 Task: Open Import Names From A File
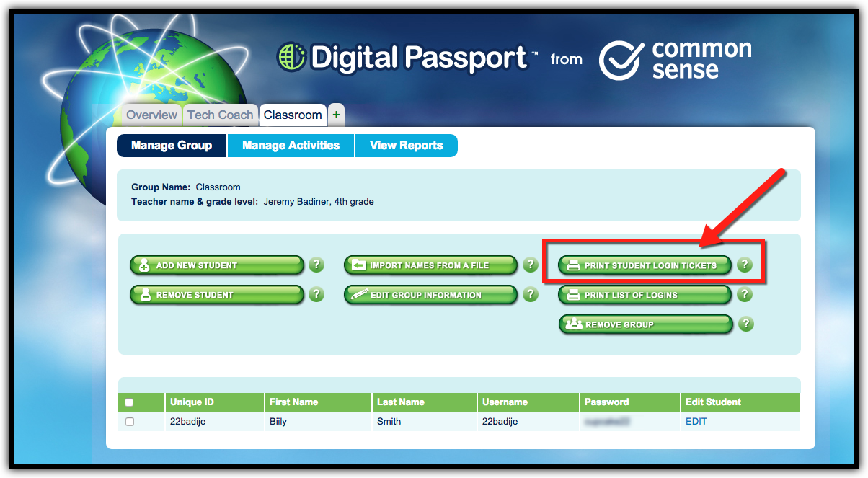[431, 265]
